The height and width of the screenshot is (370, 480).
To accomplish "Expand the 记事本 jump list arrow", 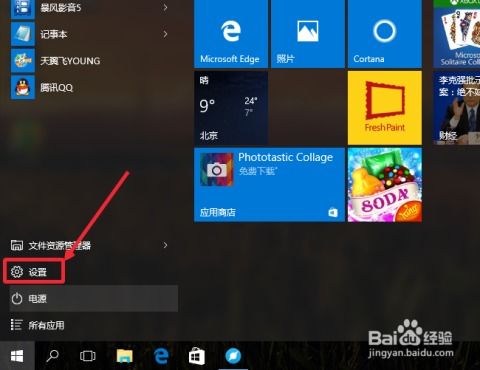I will (165, 34).
